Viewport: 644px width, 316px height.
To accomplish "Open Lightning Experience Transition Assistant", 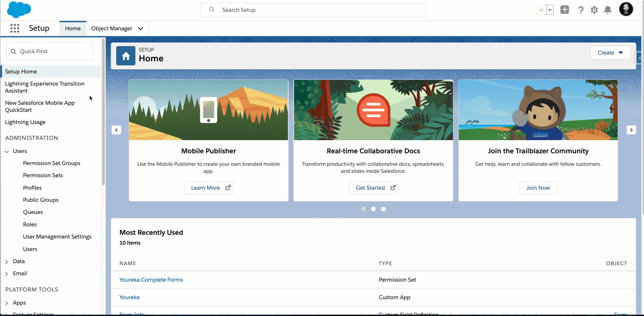I will 45,87.
